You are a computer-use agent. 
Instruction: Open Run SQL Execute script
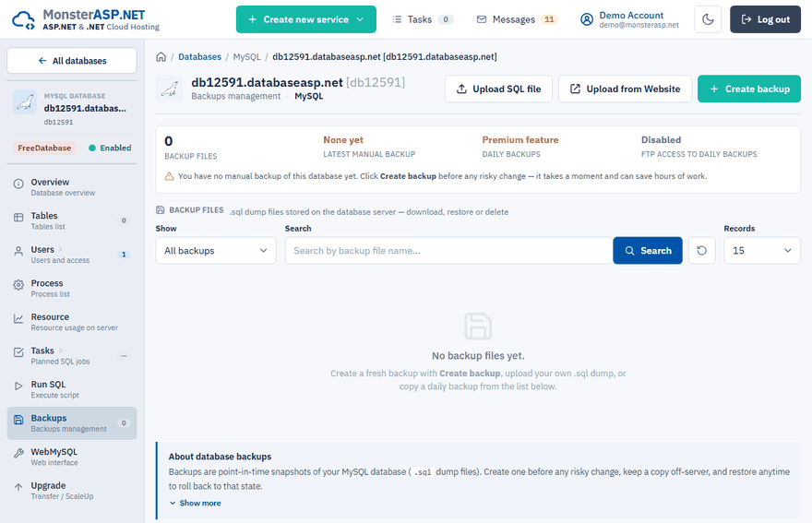(72, 389)
